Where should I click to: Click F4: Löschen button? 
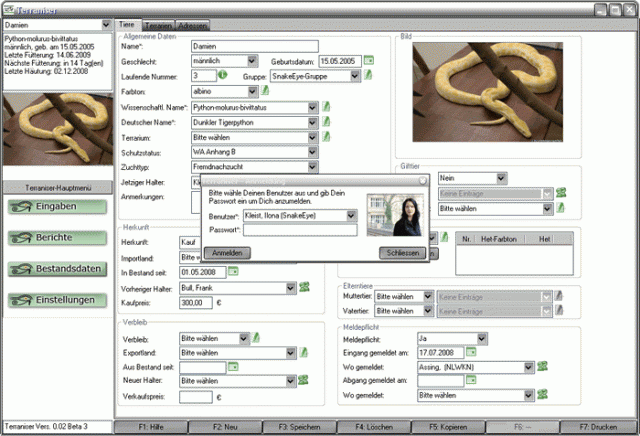tap(374, 427)
